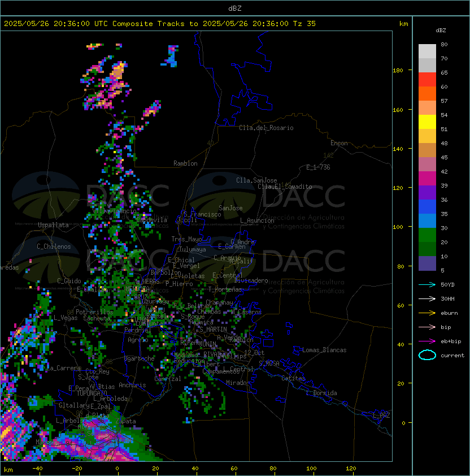Click the 'Tres_Mayo' map label
Viewport: 470px width, 476px height.
[x=186, y=239]
